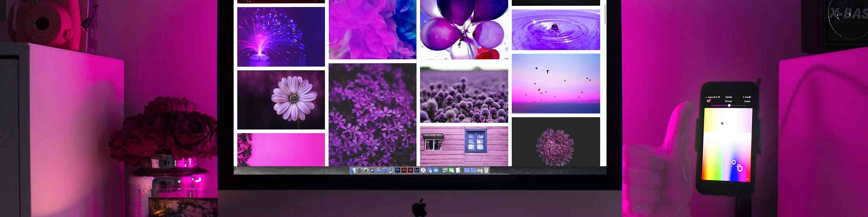Adjust the phone brightness slider handle
This screenshot has height=217, width=868.
(x=729, y=106)
